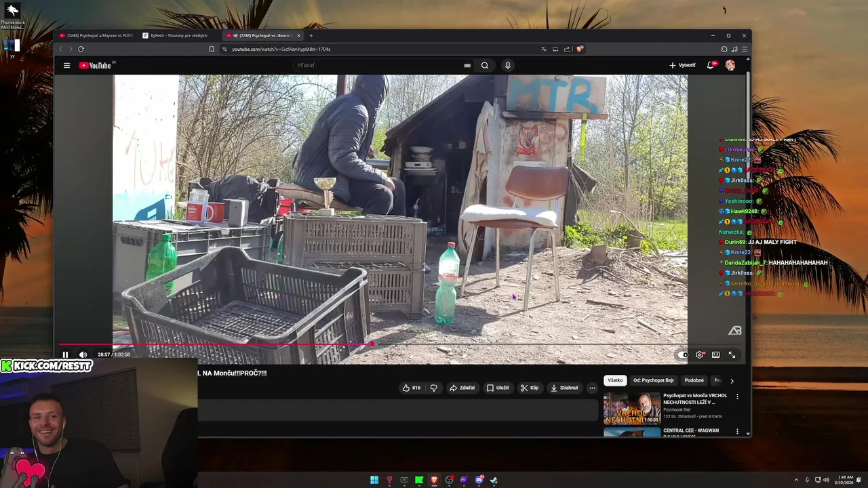This screenshot has width=868, height=488.
Task: Enter fullscreen video mode
Action: (x=732, y=354)
